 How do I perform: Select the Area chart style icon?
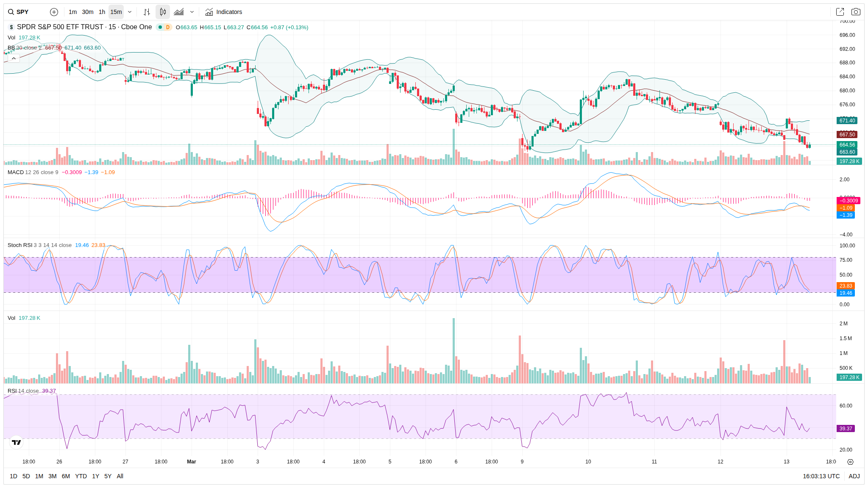click(179, 12)
